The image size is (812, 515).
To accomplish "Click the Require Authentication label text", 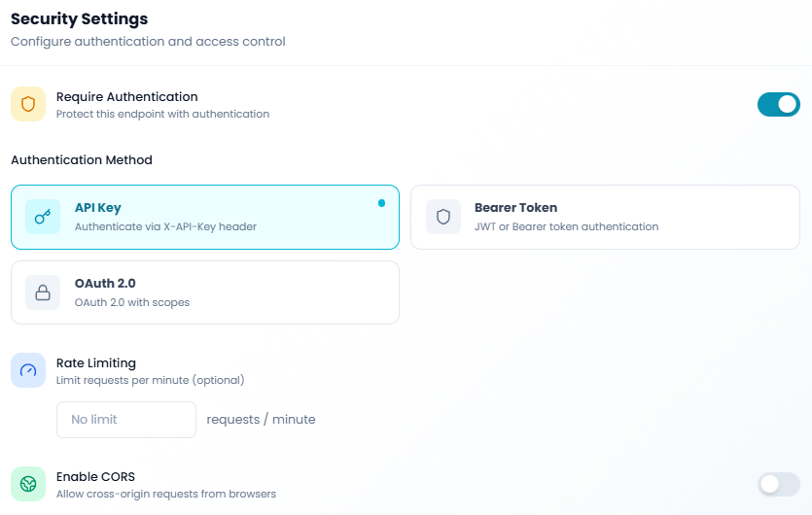I will [x=126, y=97].
